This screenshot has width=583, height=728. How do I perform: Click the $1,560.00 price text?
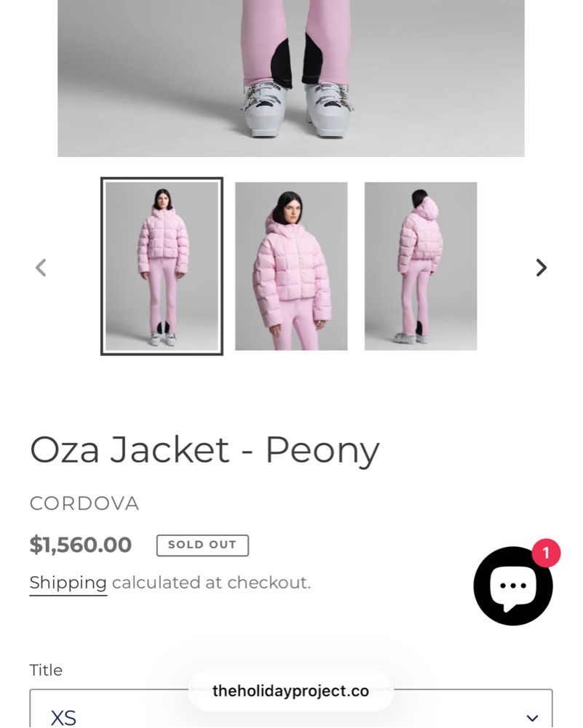[x=81, y=545]
